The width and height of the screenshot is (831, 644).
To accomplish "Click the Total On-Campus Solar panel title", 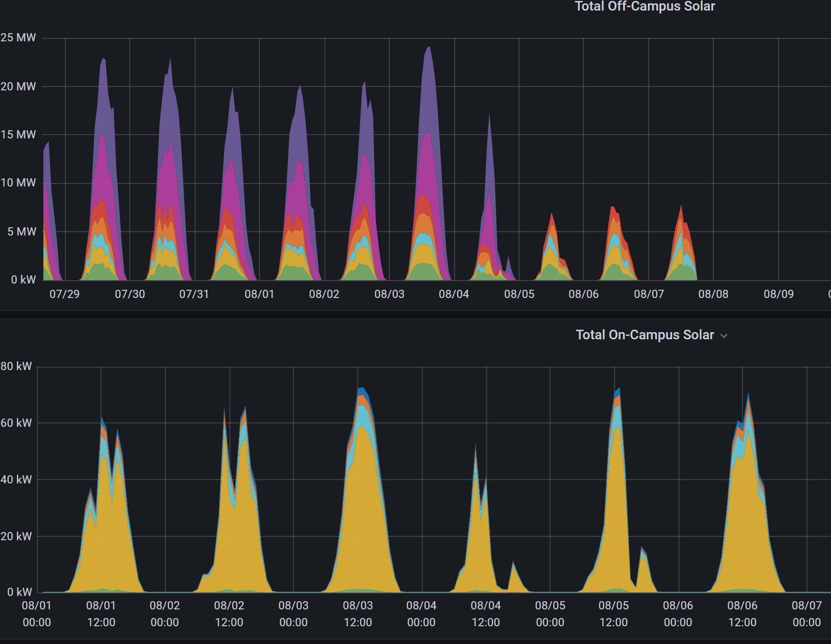I will [645, 334].
